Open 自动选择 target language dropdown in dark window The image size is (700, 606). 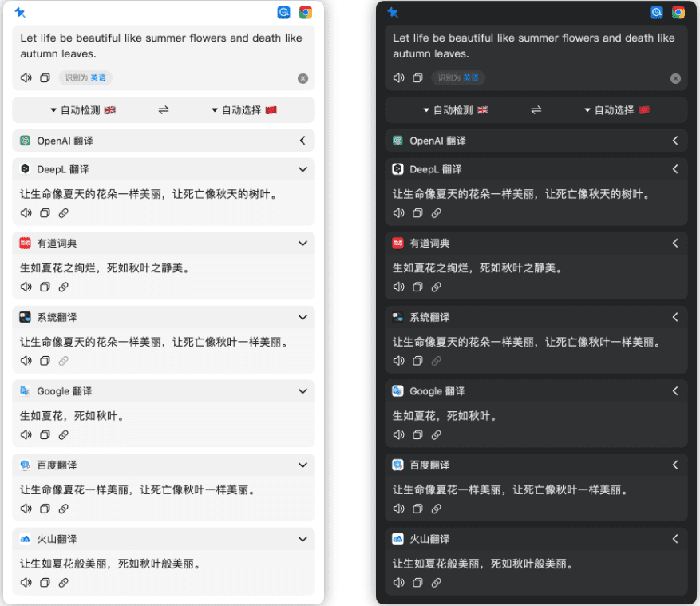617,110
